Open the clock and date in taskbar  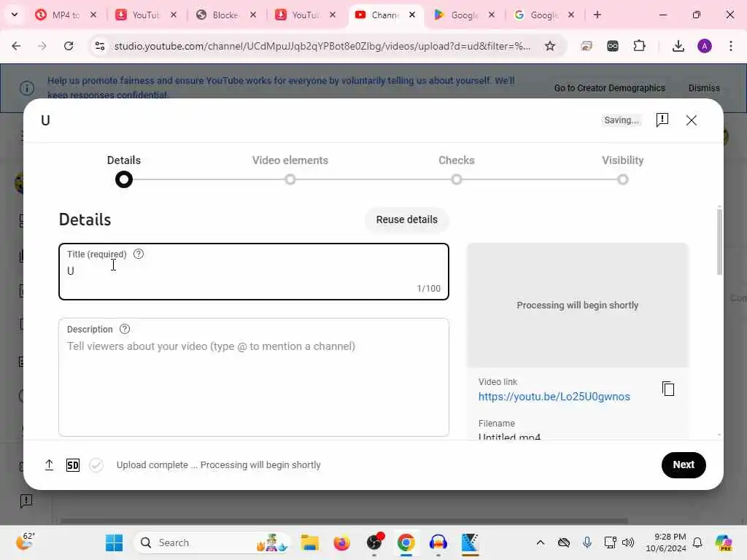pos(665,542)
